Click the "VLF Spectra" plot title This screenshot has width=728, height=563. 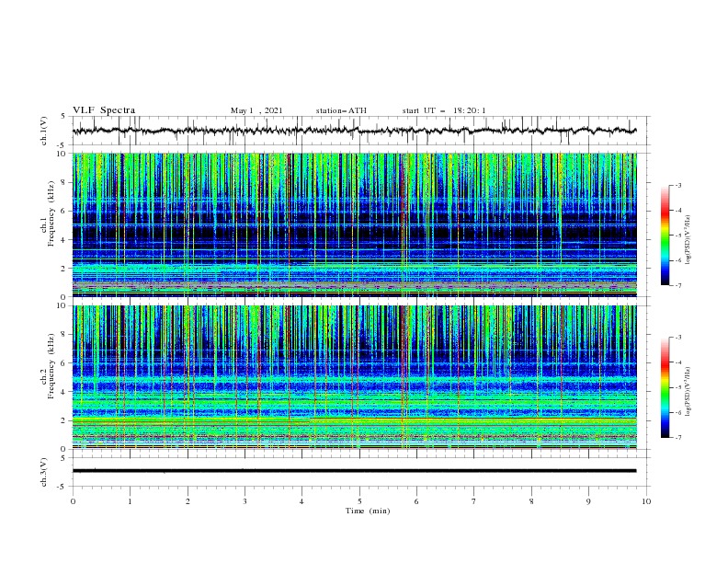104,110
